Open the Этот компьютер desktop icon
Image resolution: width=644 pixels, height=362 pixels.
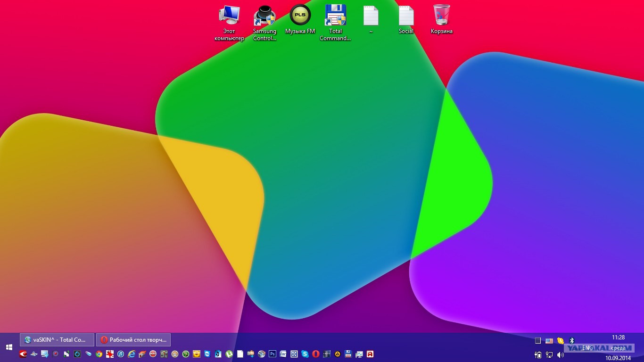pos(230,23)
